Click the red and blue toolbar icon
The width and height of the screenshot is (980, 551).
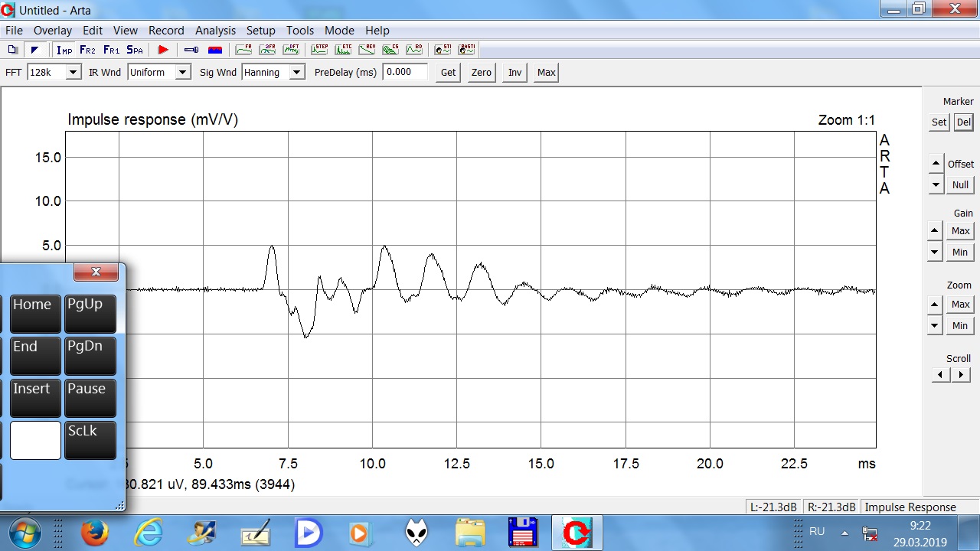point(215,50)
